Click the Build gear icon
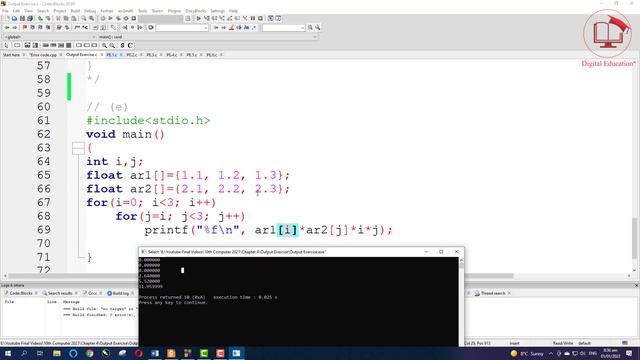The image size is (640, 360). [103, 18]
